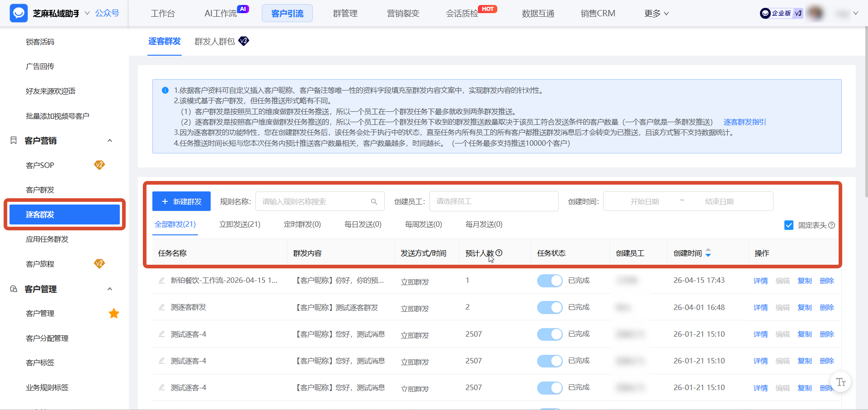The image size is (868, 410).
Task: Click 公众号 link in header
Action: click(107, 13)
